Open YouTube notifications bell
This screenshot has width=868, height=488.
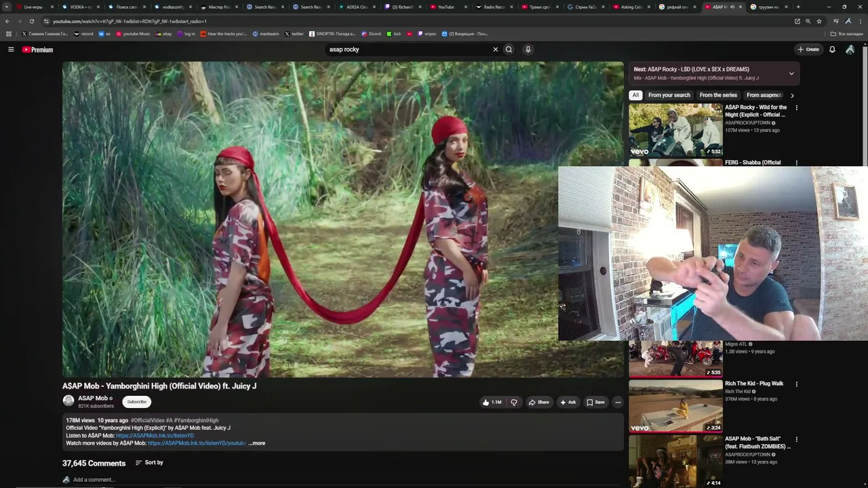click(832, 49)
